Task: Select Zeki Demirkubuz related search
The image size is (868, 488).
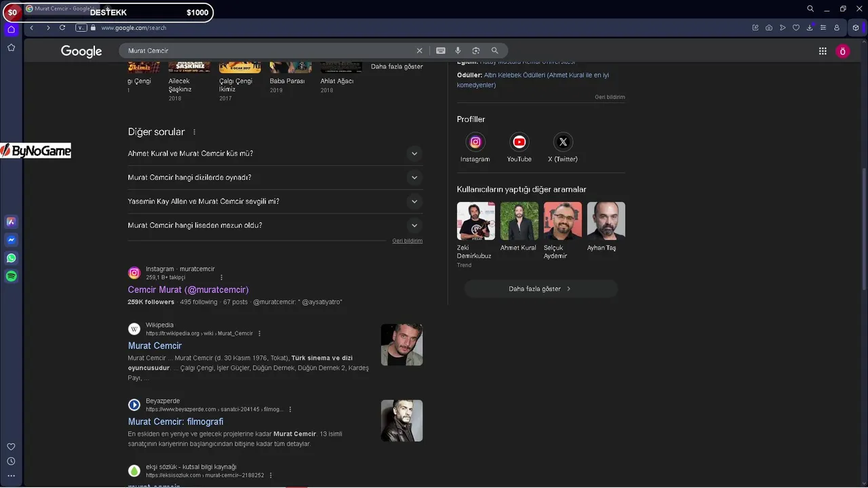Action: click(475, 235)
